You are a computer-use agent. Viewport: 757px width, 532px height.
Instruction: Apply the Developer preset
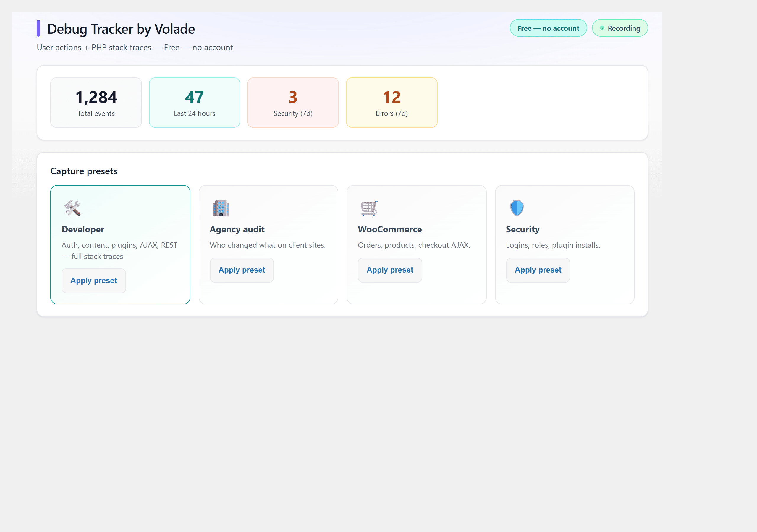point(94,280)
